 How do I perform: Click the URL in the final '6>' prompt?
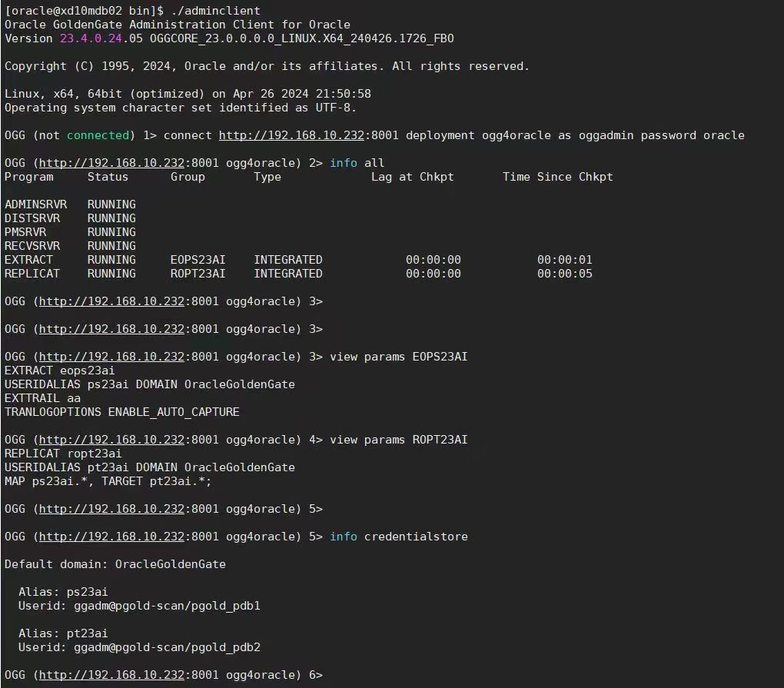tap(111, 675)
